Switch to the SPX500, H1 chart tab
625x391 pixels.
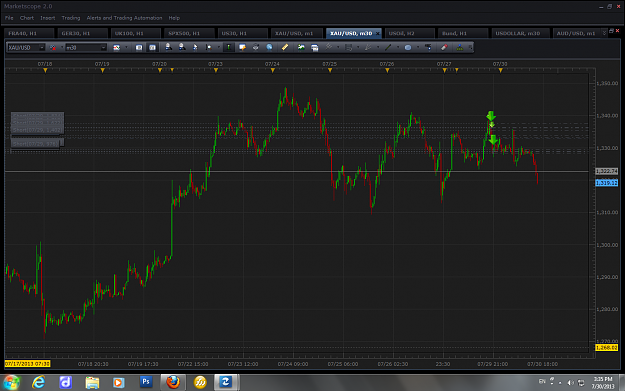pos(189,33)
